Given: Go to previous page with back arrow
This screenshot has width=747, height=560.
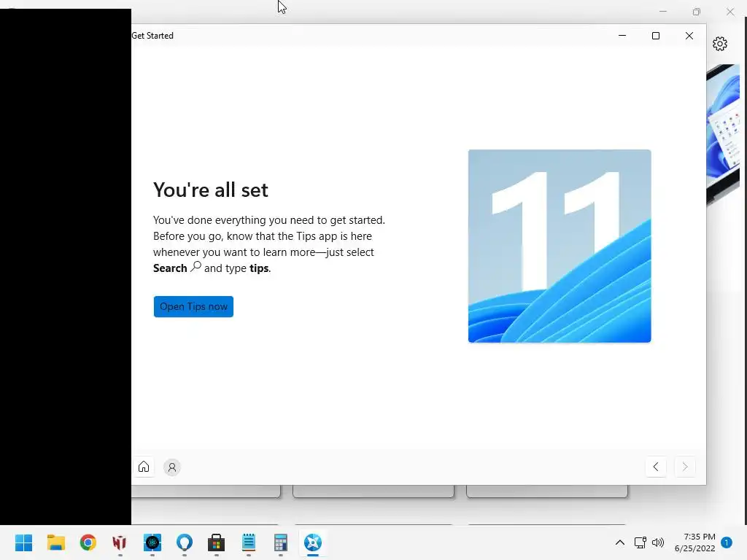Looking at the screenshot, I should tap(656, 467).
